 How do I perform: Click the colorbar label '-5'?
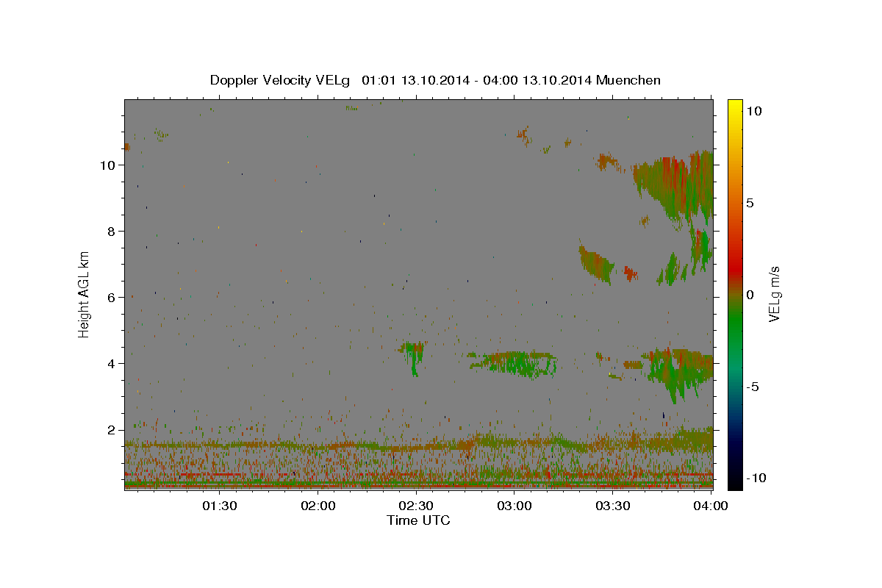(753, 387)
